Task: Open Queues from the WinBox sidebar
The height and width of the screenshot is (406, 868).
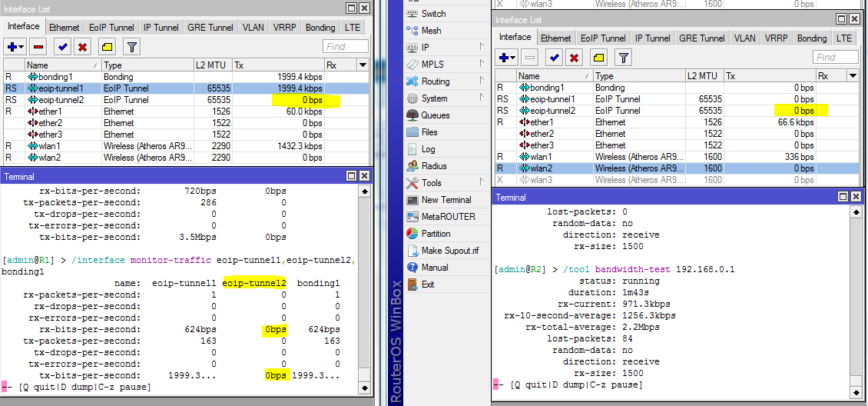Action: point(436,115)
